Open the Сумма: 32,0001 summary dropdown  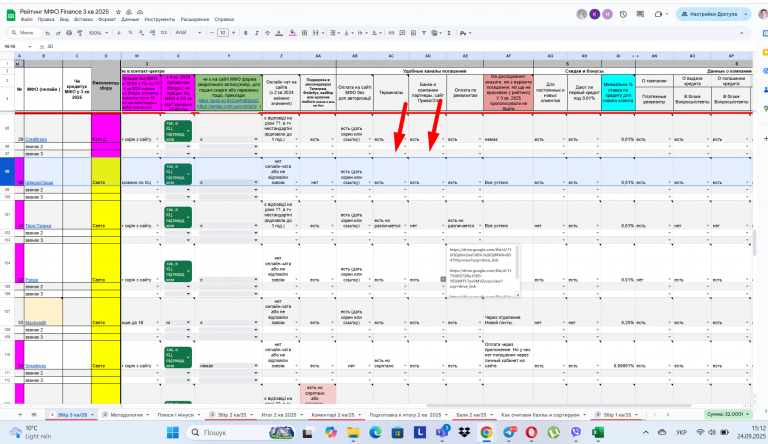pos(728,415)
